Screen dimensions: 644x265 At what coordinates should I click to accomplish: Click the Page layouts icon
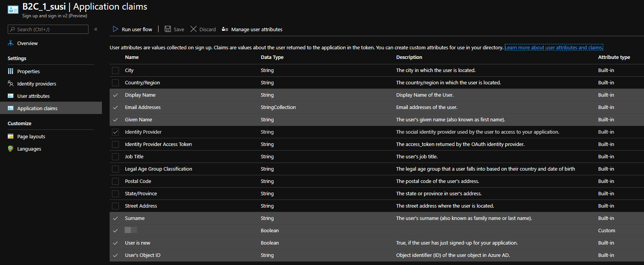(x=11, y=136)
